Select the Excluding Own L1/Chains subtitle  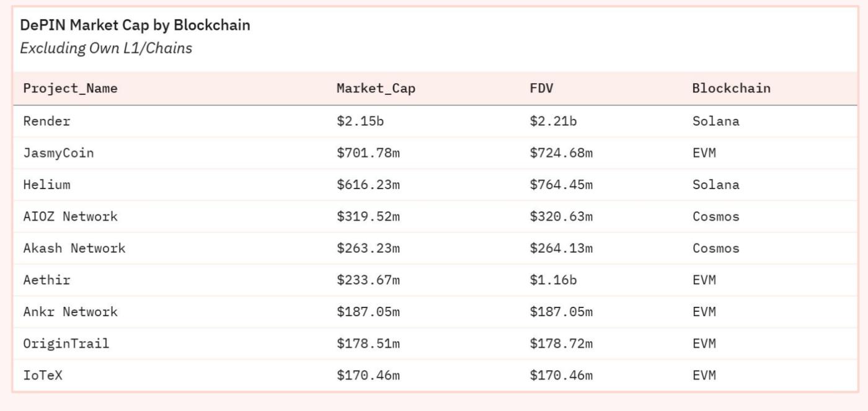pos(106,48)
